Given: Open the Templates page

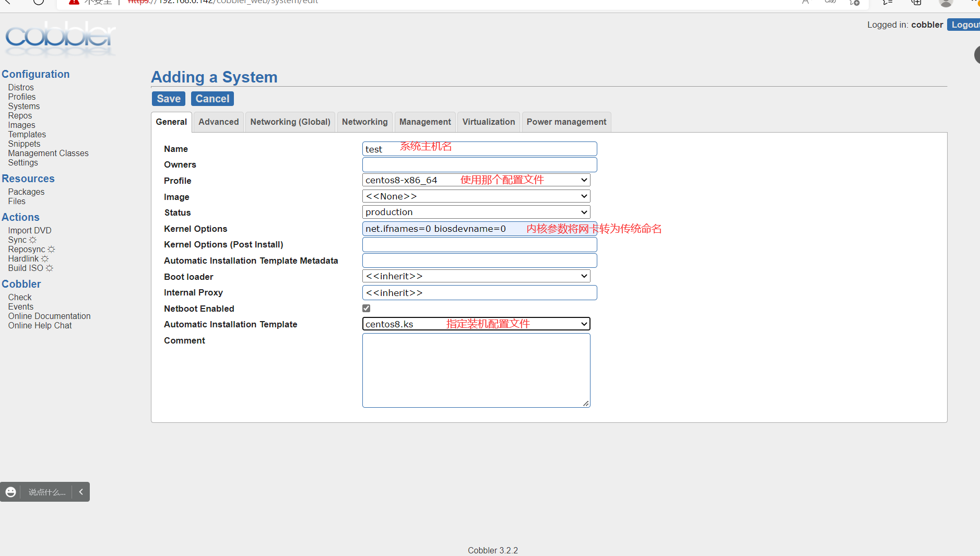Looking at the screenshot, I should [27, 135].
